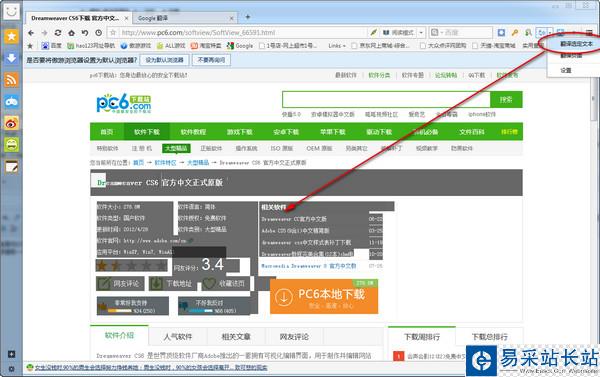Open the Google bookmark in the bookmarks bar
600x377 pixels.
pyautogui.click(x=240, y=46)
